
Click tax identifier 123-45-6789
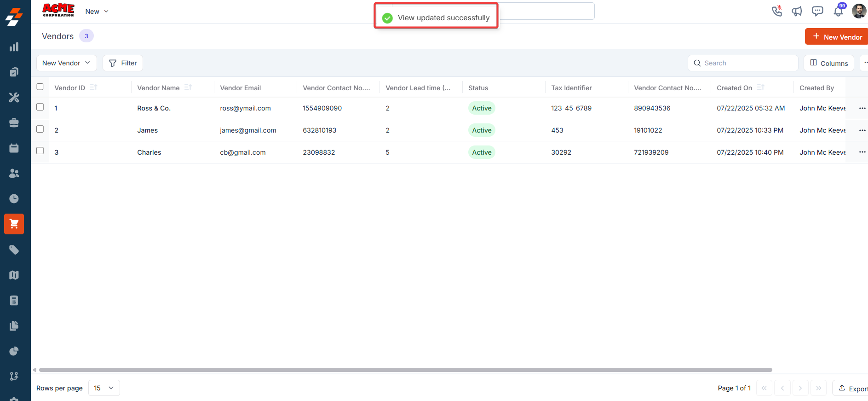571,108
